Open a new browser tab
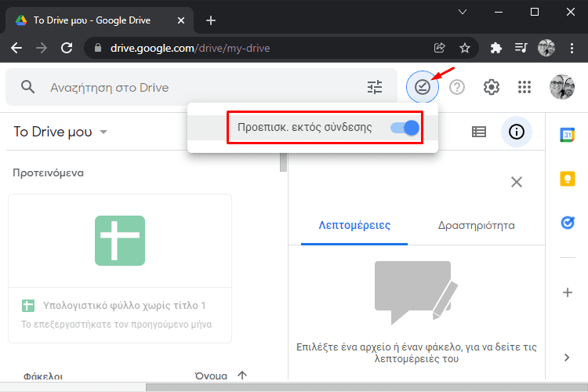Viewport: 588px width, 392px height. pyautogui.click(x=211, y=20)
